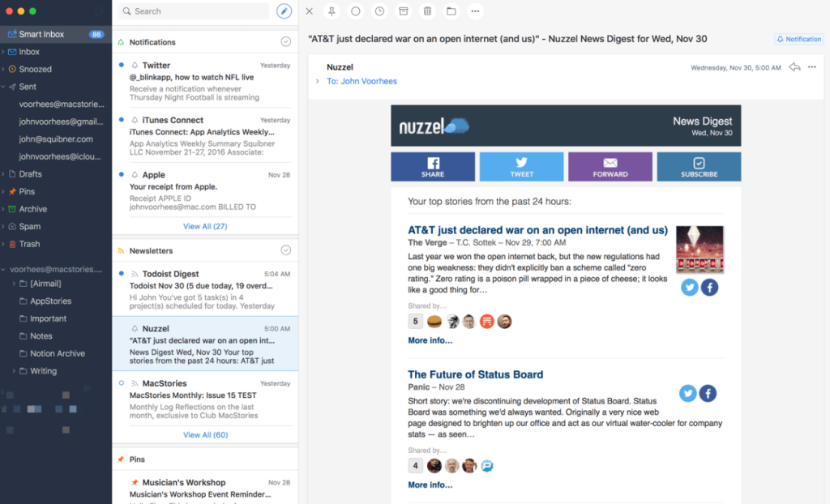
Task: Expand the Archive disclosure arrow
Action: (x=3, y=209)
